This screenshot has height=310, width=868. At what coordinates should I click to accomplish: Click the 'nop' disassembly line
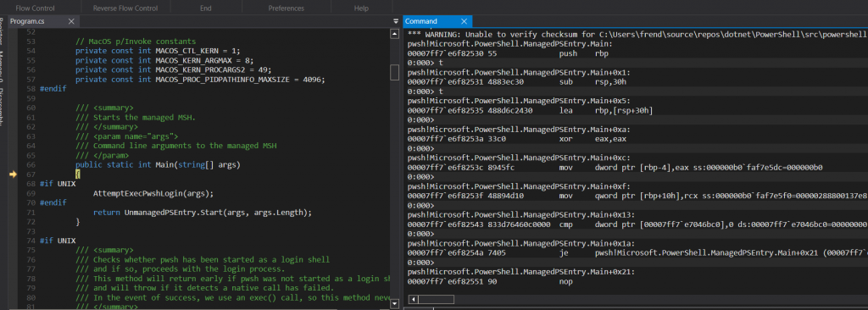[490, 281]
